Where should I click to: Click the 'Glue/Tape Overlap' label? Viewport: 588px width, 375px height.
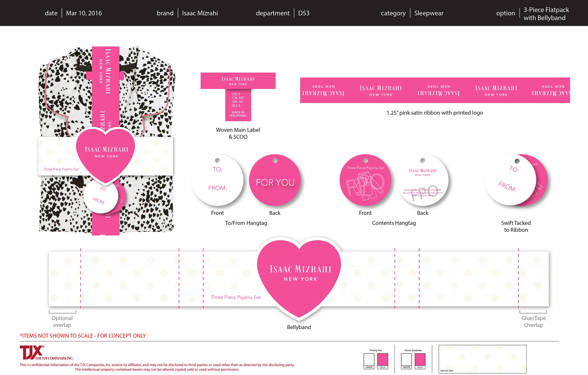click(x=533, y=322)
